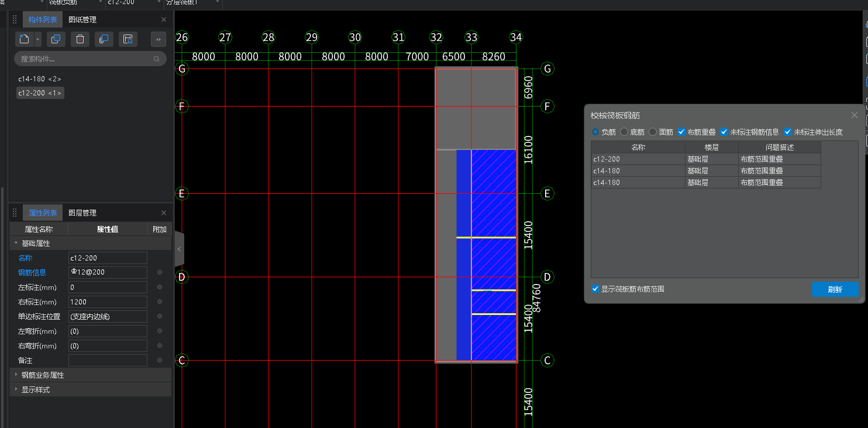The image size is (868, 428).
Task: Click the 钢筋信息 value field
Action: click(108, 272)
